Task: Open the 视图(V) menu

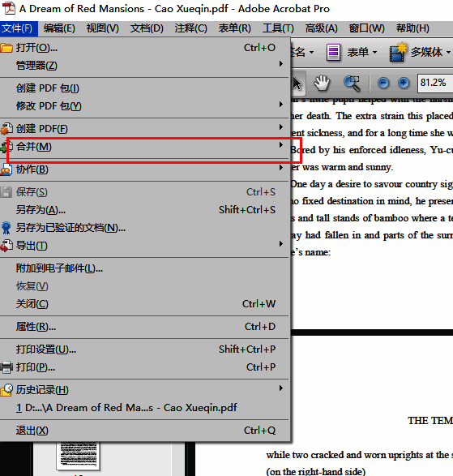Action: coord(103,28)
